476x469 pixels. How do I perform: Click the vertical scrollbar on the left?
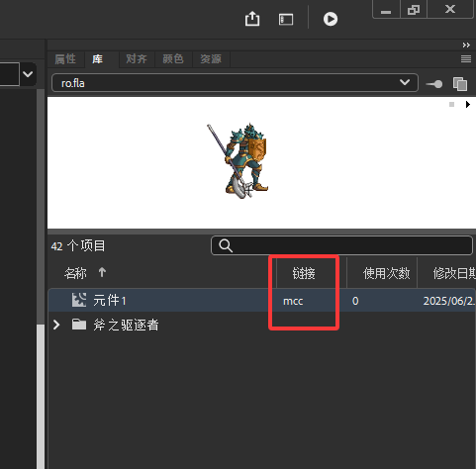tap(41, 396)
